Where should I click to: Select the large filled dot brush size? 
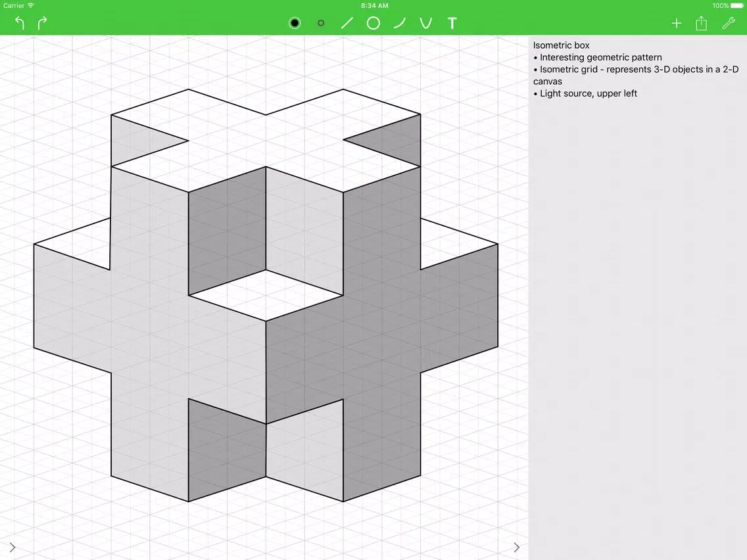click(x=295, y=23)
